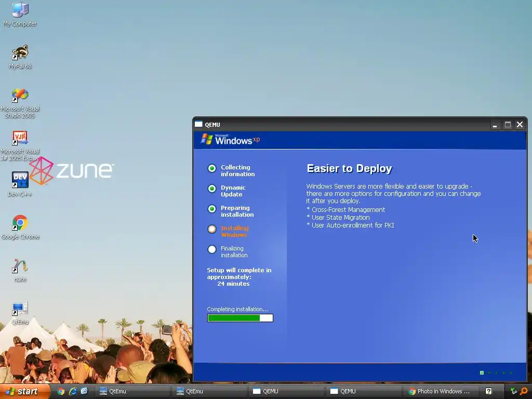Switch to the second QtEmu taskbar button

[208, 391]
